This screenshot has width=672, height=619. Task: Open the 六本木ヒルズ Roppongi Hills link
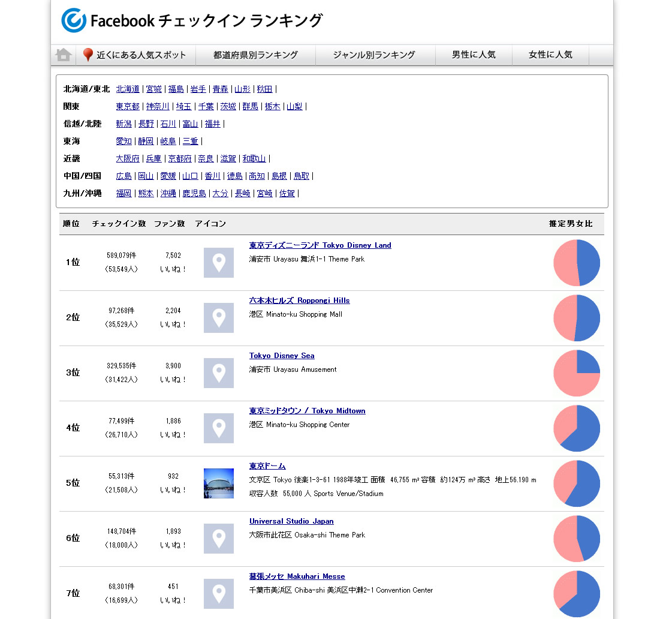coord(300,301)
